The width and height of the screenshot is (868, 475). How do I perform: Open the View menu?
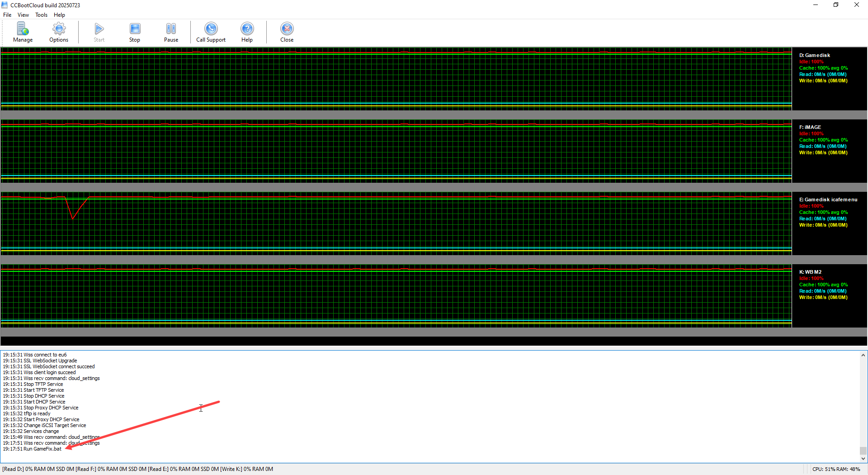click(23, 15)
